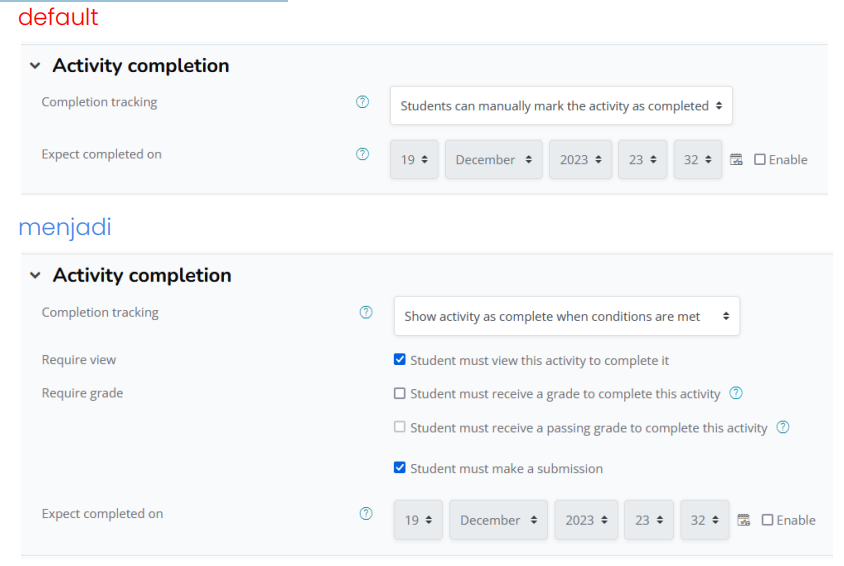This screenshot has width=844, height=566.
Task: Click help icon next to receive a grade
Action: click(x=736, y=393)
